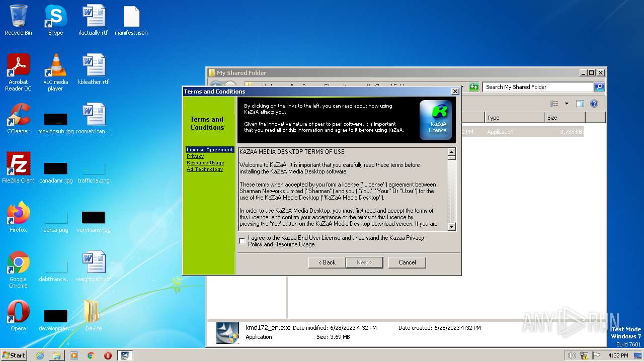Select the canadamr.jpg file icon

[55, 172]
